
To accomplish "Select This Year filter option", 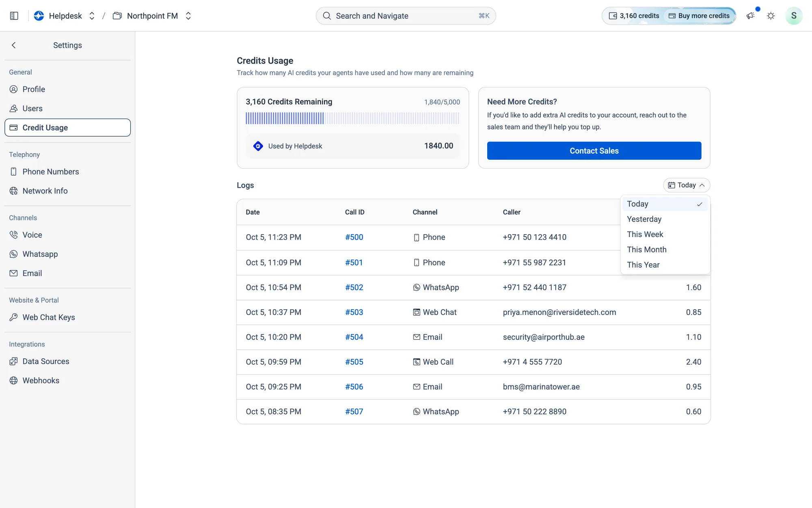I will pos(665,265).
